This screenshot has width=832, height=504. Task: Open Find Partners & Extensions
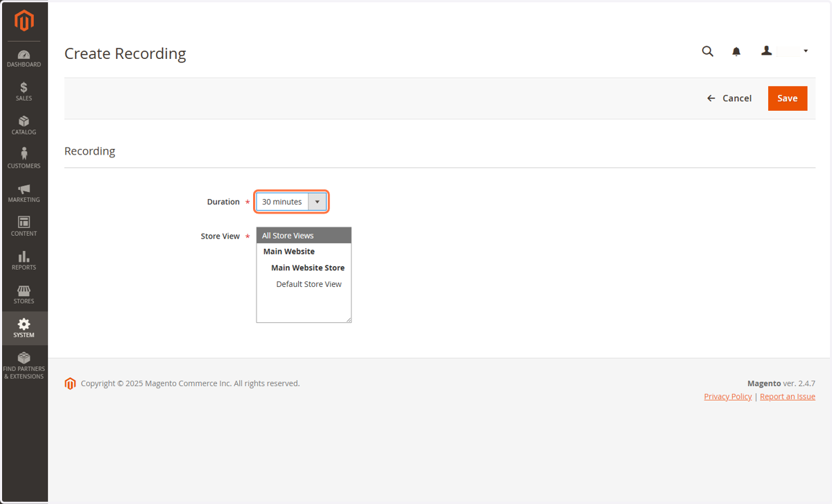pos(24,365)
